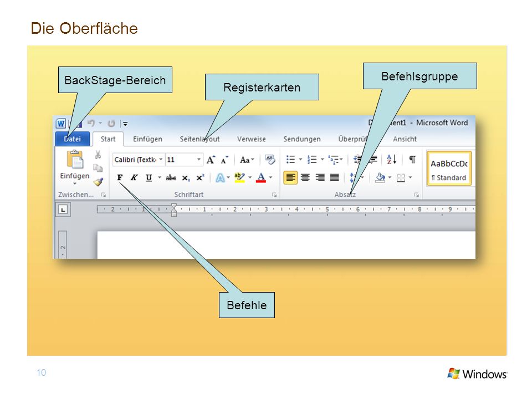532x399 pixels.
Task: Select the Format Painter brush icon
Action: coord(99,182)
